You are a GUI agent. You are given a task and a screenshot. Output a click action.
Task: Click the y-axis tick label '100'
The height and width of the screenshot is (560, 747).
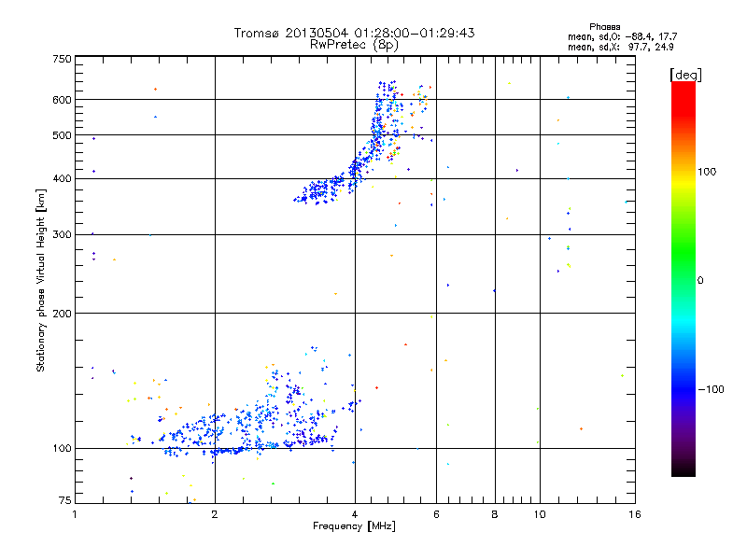pyautogui.click(x=63, y=449)
